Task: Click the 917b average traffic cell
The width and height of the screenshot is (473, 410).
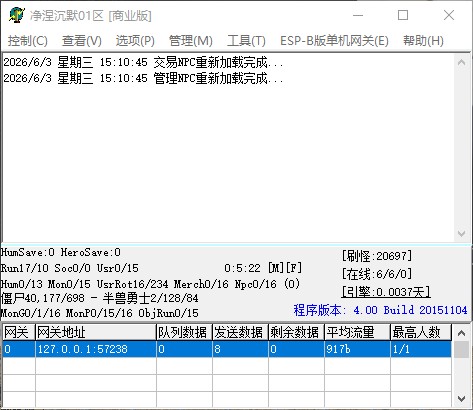Action: point(357,349)
